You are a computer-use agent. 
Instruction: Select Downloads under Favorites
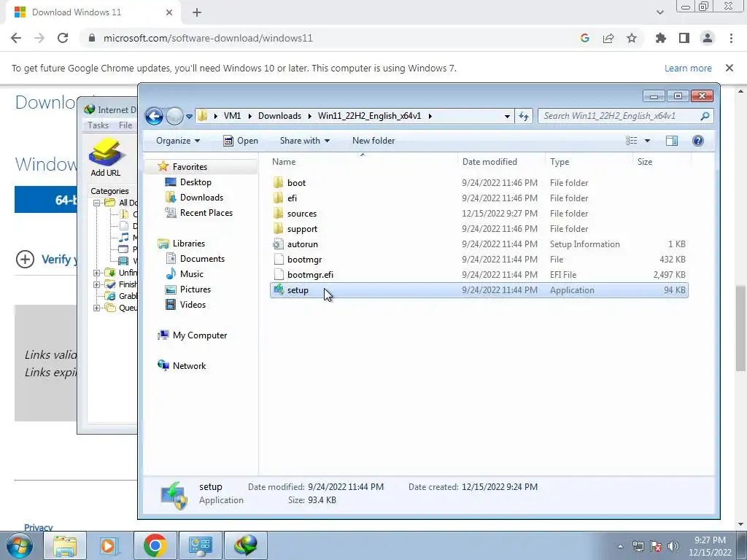tap(201, 197)
